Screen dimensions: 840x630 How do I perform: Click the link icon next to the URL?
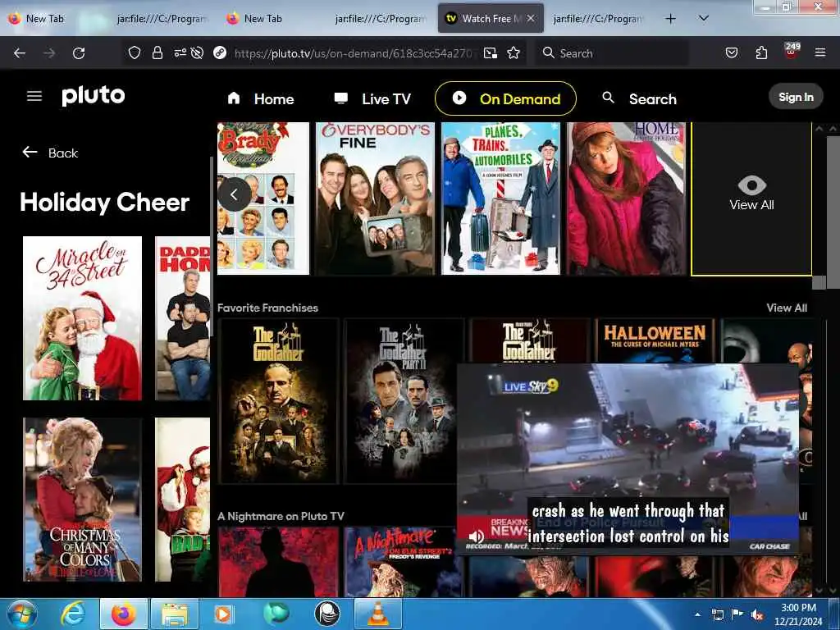[220, 52]
